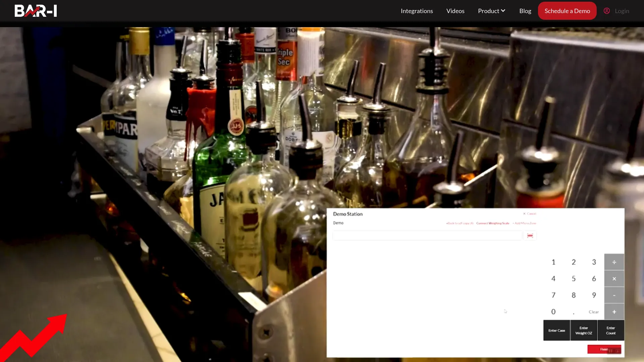Viewport: 644px width, 362px height.
Task: Click the Connect Weighing Scale link
Action: click(x=493, y=223)
